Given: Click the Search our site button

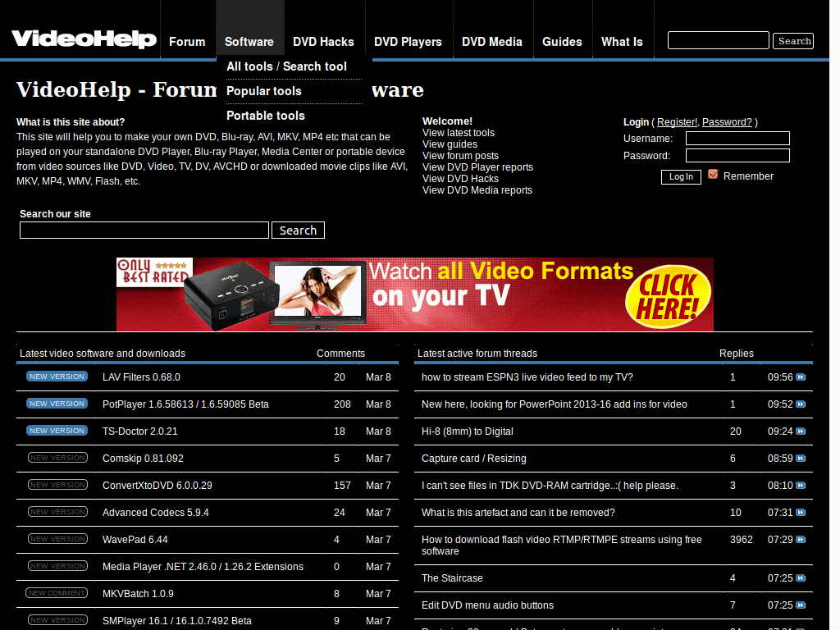Looking at the screenshot, I should point(298,231).
